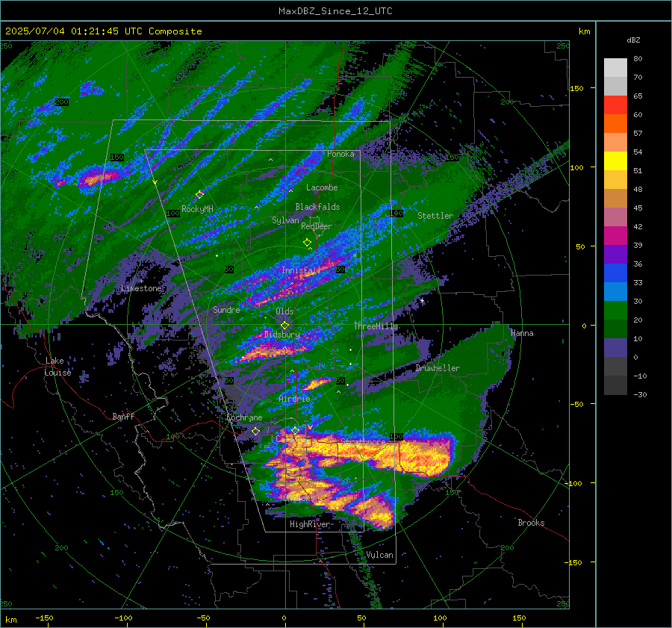Pick the light gray 80 dBZ legend swatch
Image resolution: width=672 pixels, height=628 pixels.
pos(615,67)
